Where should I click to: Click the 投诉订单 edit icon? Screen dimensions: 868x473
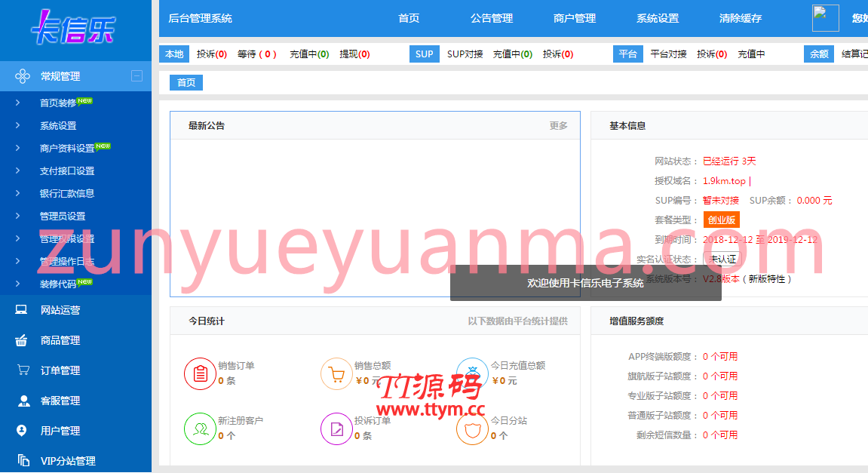point(336,428)
